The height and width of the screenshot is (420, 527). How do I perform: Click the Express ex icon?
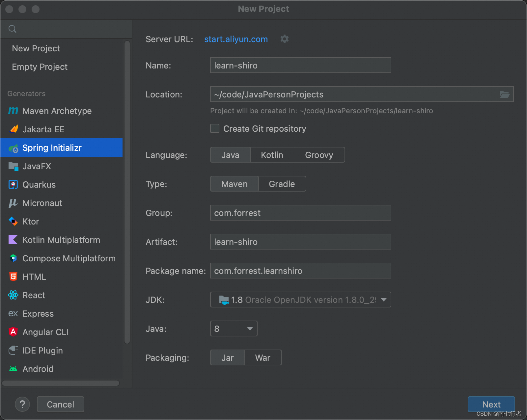[x=13, y=314]
